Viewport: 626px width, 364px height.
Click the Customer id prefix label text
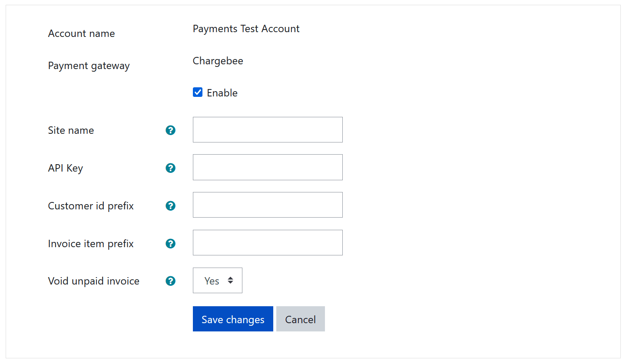click(x=91, y=206)
